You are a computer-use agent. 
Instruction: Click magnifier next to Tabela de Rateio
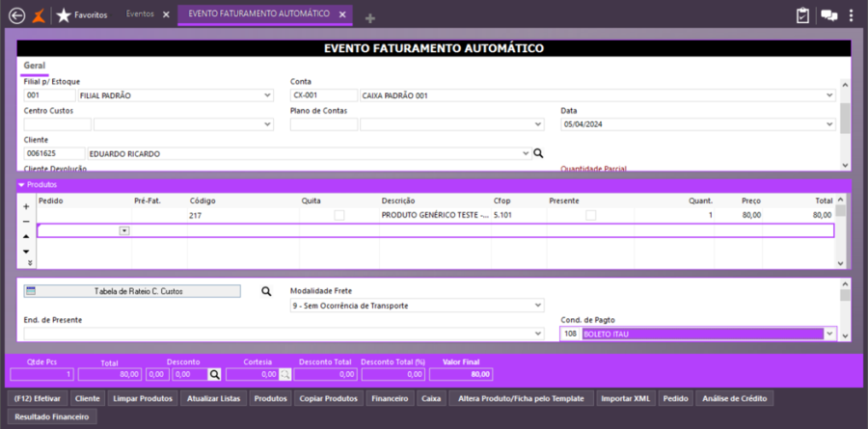pos(266,291)
